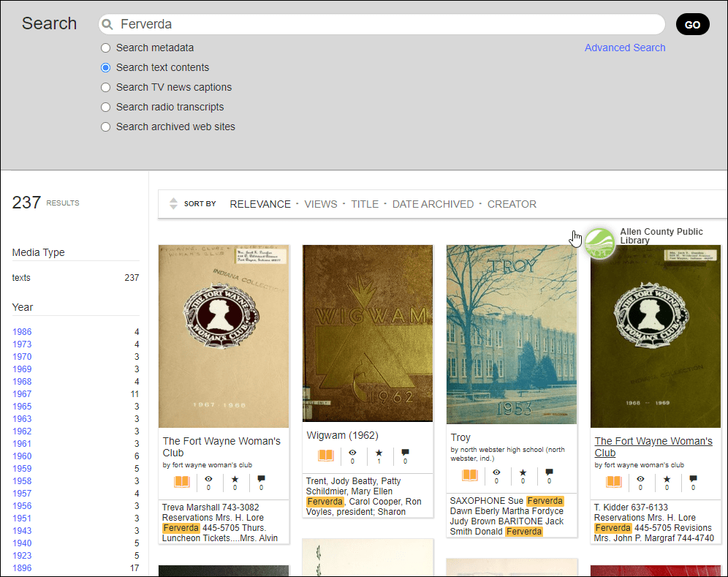Viewport: 728px width, 577px height.
Task: Sort results by Creator
Action: (512, 204)
